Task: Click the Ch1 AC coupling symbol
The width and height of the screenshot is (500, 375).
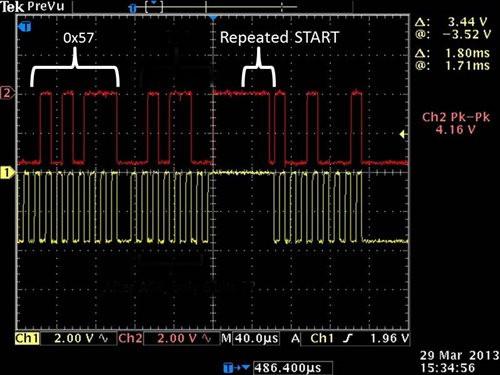Action: pyautogui.click(x=104, y=339)
